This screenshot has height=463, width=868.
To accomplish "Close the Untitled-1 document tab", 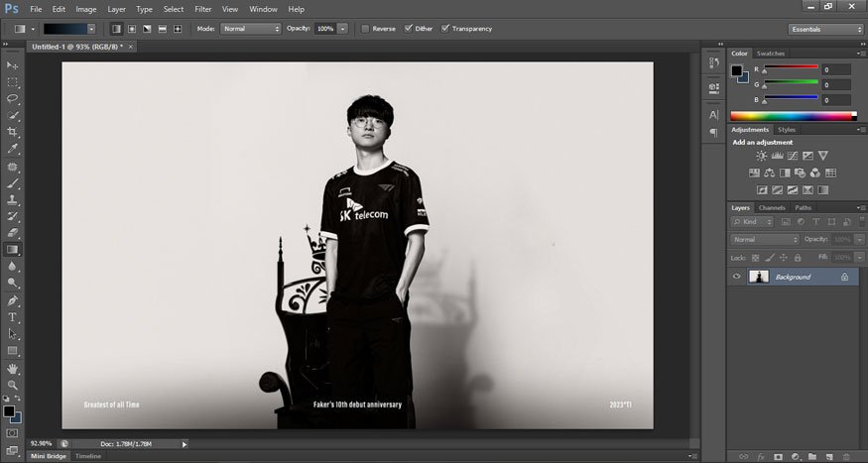I will [131, 47].
